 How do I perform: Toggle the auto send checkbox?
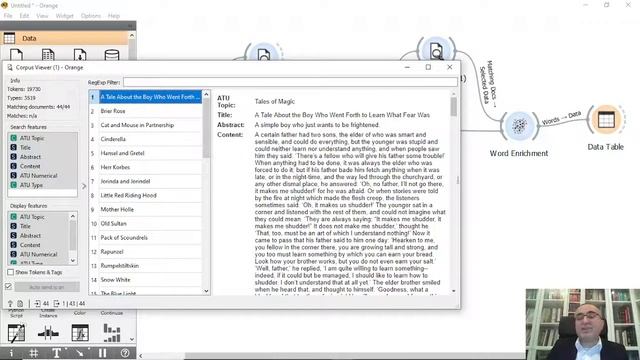[x=8, y=287]
